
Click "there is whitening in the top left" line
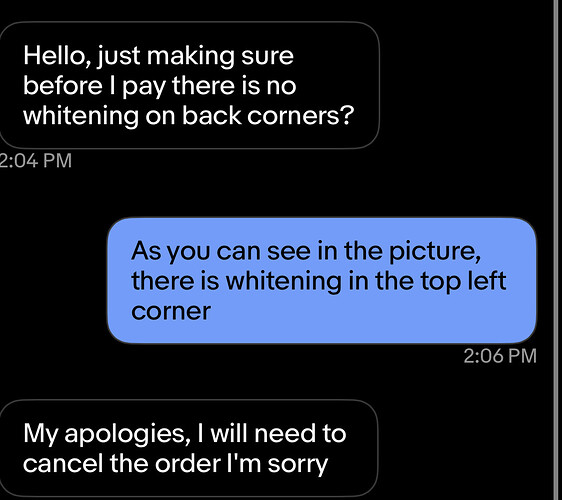point(318,281)
